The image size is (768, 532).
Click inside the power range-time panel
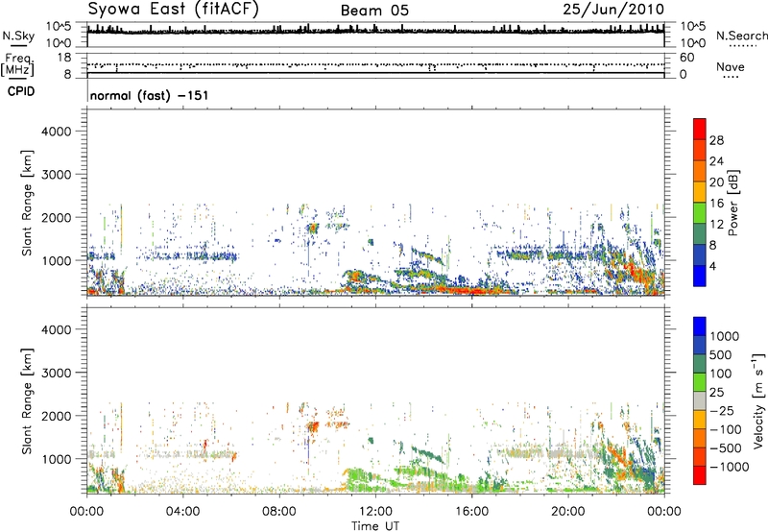pyautogui.click(x=375, y=202)
